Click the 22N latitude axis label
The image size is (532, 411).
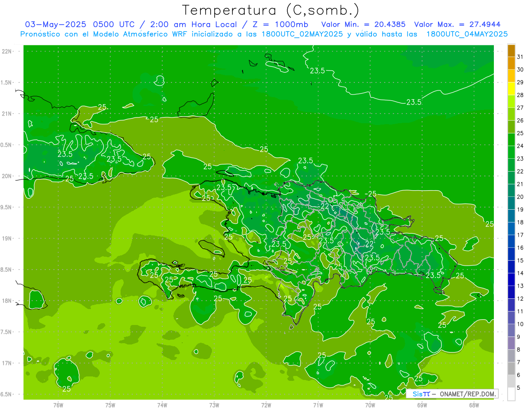pos(7,51)
